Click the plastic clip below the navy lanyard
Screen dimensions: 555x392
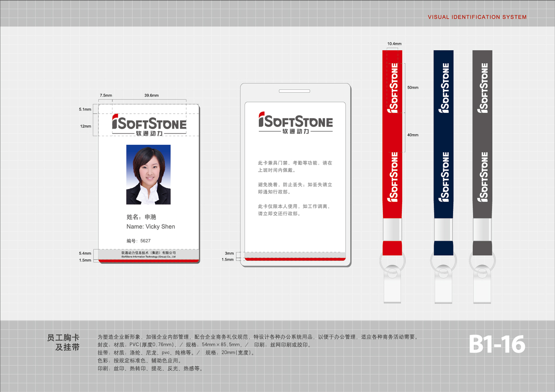click(444, 284)
